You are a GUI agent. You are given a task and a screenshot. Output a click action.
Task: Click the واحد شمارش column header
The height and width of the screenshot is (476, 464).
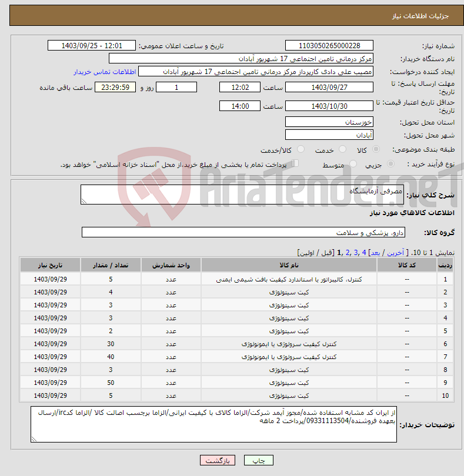coord(171,265)
